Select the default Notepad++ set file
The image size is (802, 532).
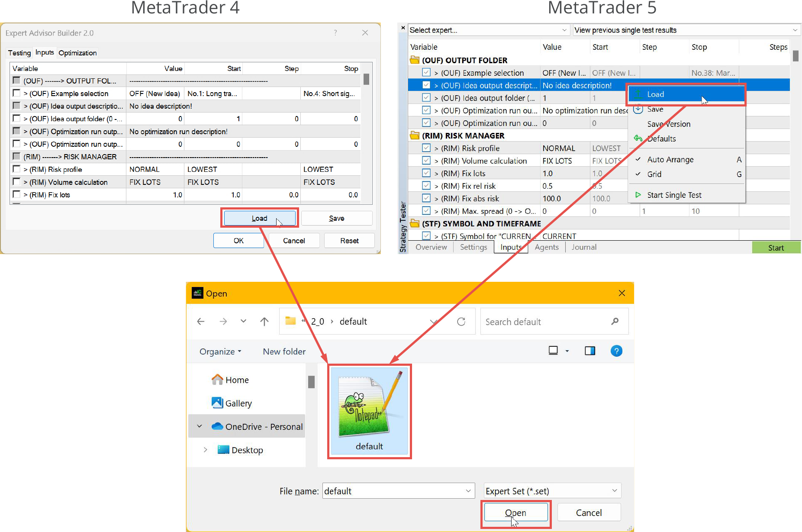[369, 411]
